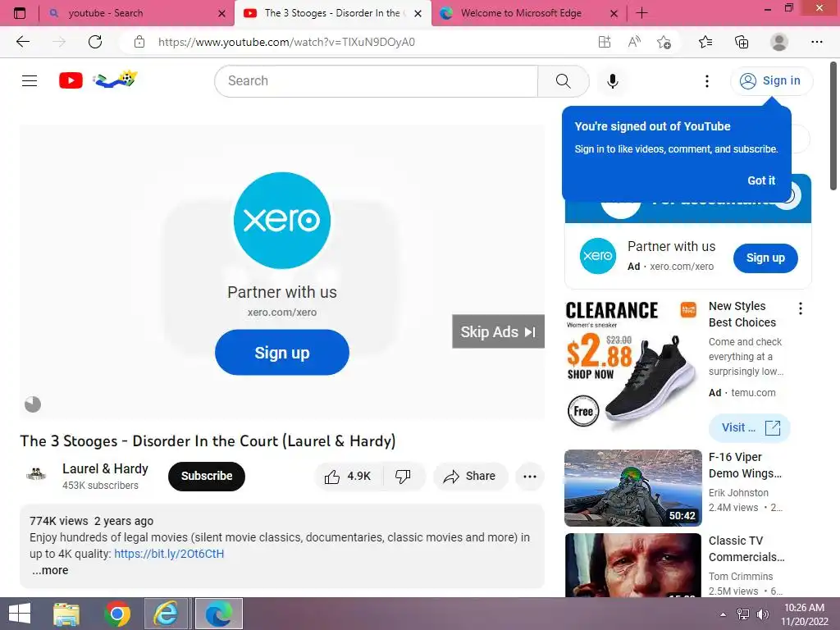Click the sidebar xero ad logo
This screenshot has width=840, height=630.
point(598,256)
